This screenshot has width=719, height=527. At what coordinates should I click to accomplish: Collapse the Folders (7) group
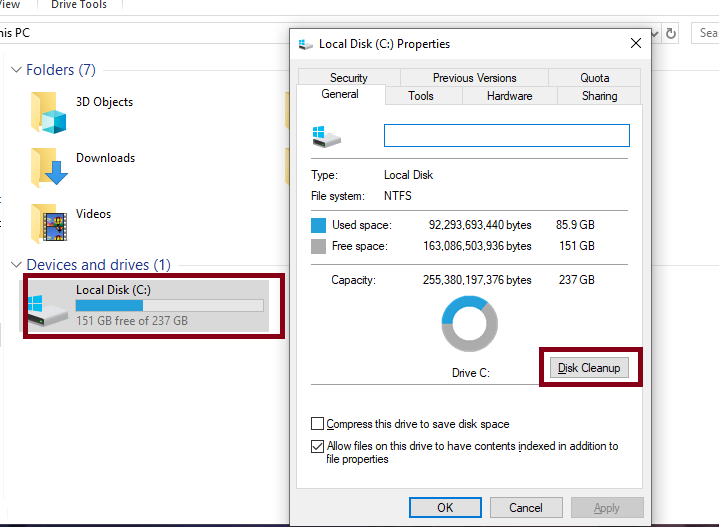tap(16, 70)
